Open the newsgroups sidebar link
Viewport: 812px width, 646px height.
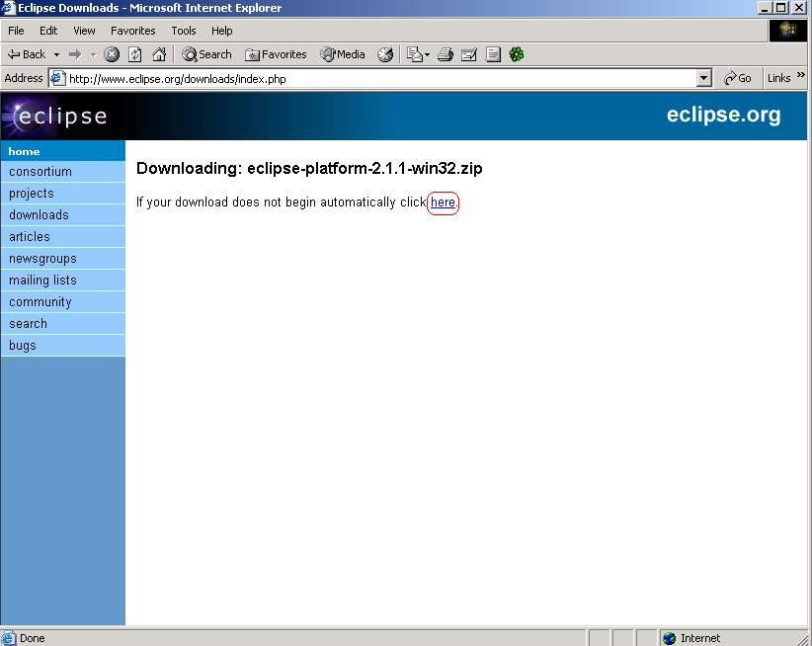click(62, 258)
